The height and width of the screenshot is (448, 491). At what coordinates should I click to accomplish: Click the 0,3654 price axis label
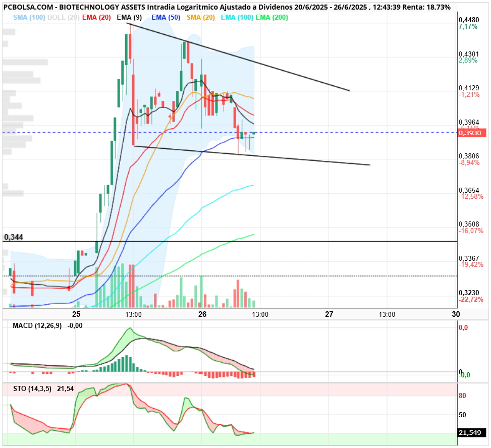point(469,190)
